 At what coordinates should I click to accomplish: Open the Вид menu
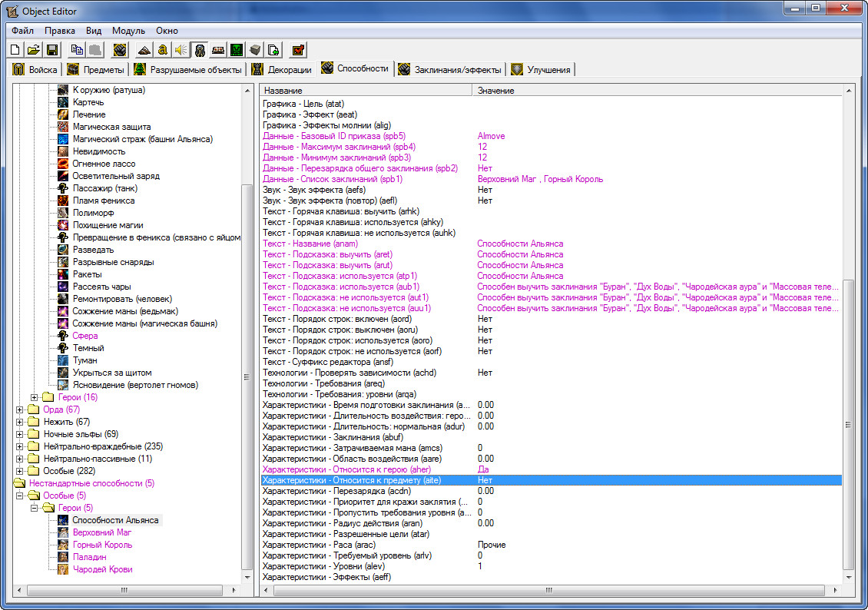pyautogui.click(x=94, y=31)
